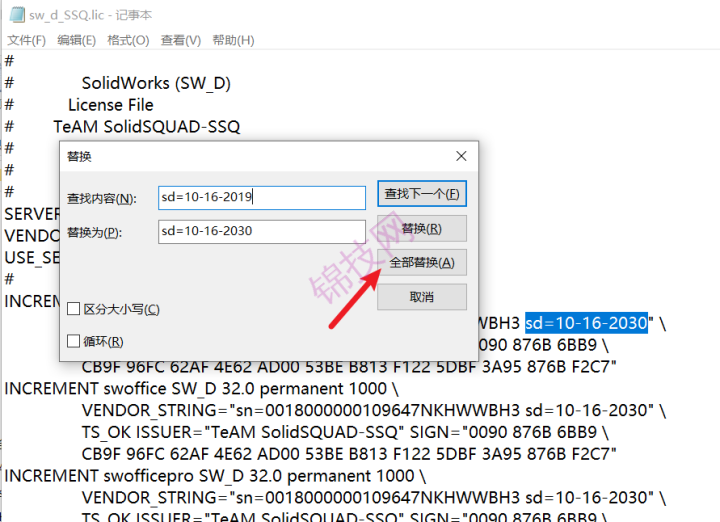Click the Notepad app icon in title bar
The image size is (720, 522).
tap(17, 15)
